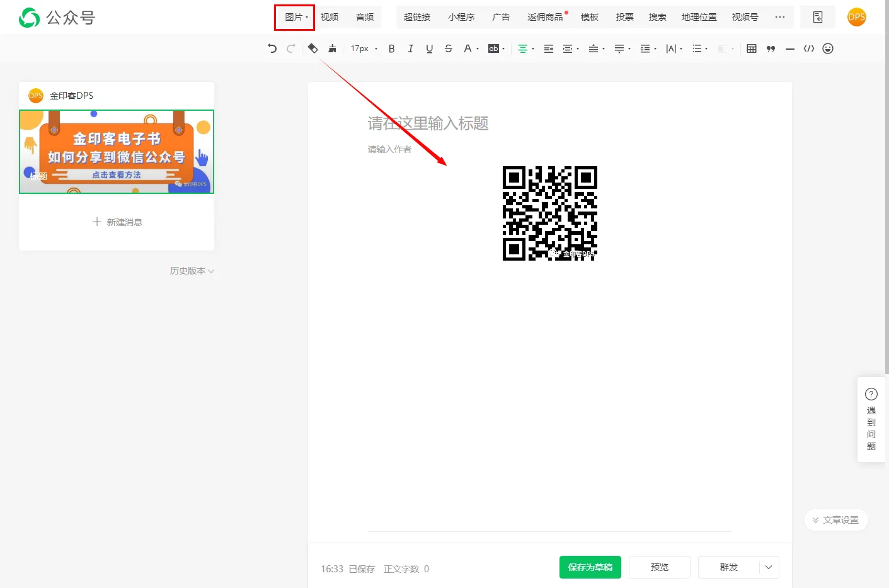Viewport: 889px width, 588px height.
Task: Open the emoji picker
Action: [828, 48]
